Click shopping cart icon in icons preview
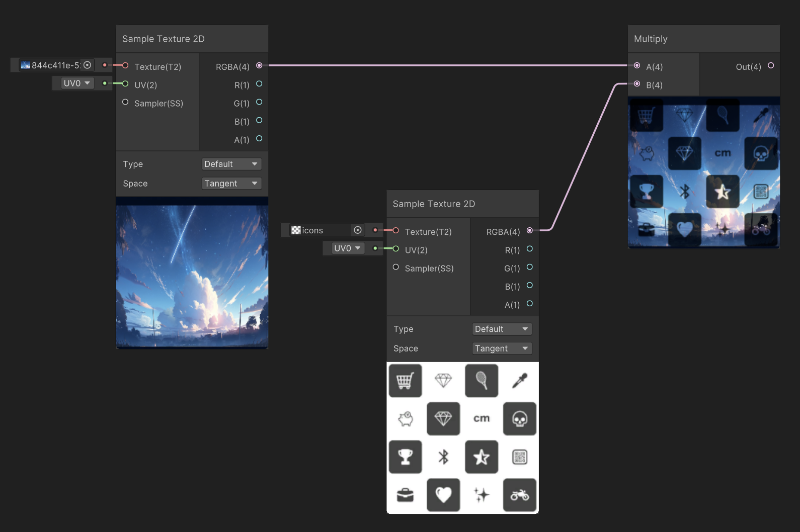 (405, 381)
